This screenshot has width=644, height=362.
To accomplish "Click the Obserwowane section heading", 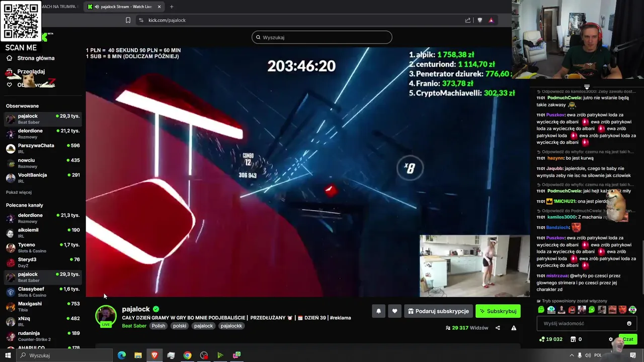I will [x=22, y=106].
